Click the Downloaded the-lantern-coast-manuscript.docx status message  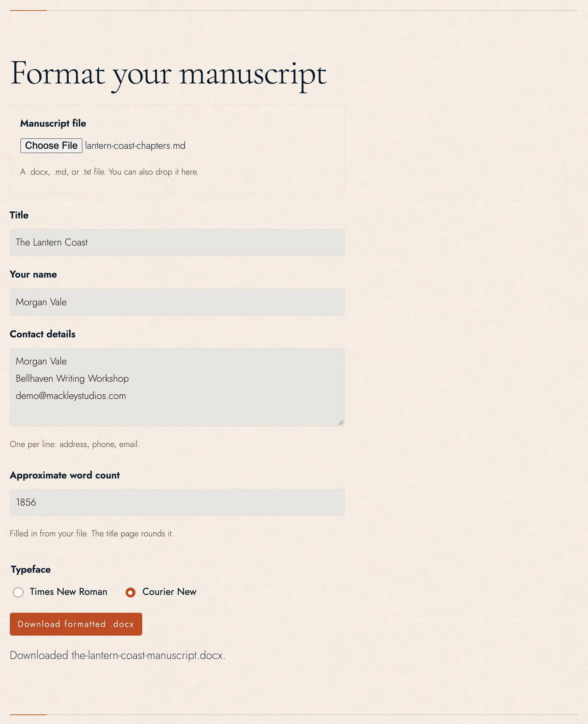pyautogui.click(x=118, y=656)
